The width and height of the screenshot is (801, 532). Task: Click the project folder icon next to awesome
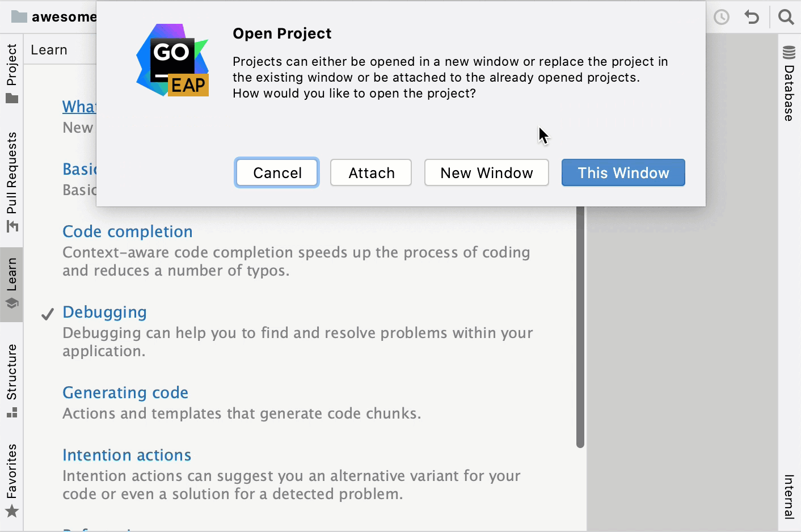(20, 17)
